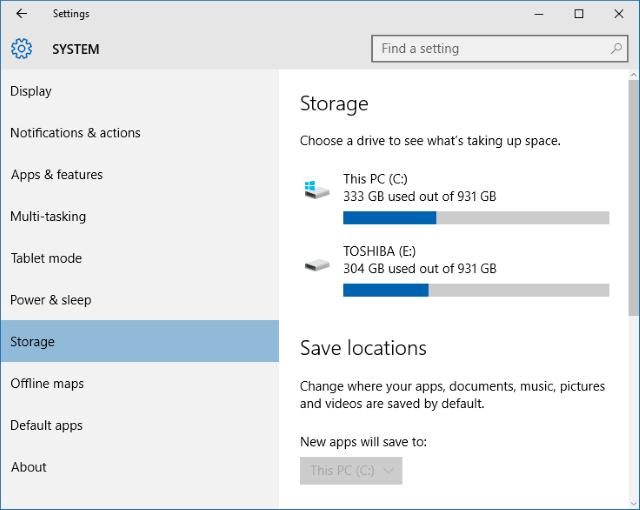Click the back arrow in title bar
The image size is (640, 510).
[22, 14]
